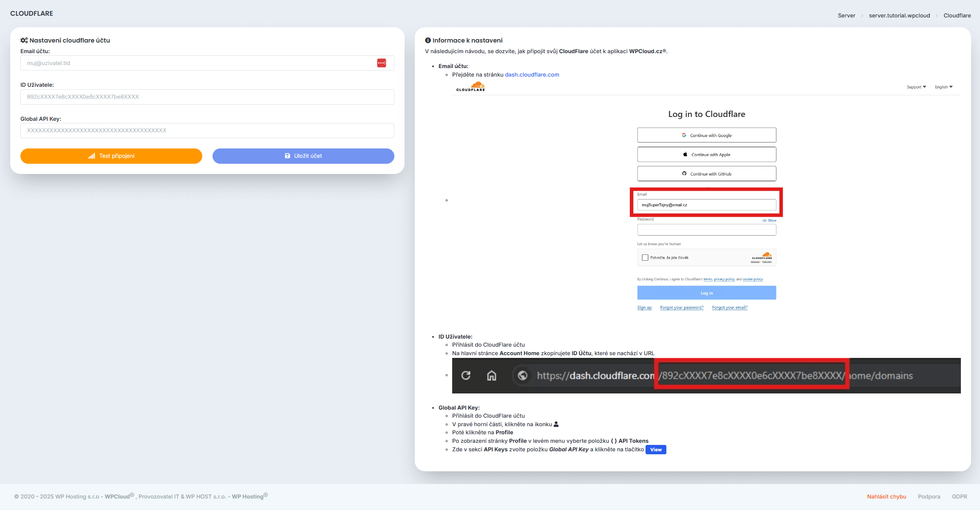Image resolution: width=980 pixels, height=510 pixels.
Task: Focus the Global API Key input field
Action: (x=207, y=131)
